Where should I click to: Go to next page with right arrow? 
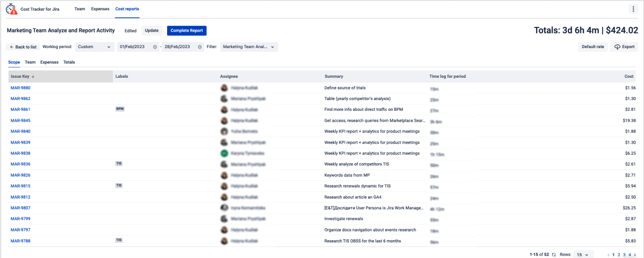[635, 255]
